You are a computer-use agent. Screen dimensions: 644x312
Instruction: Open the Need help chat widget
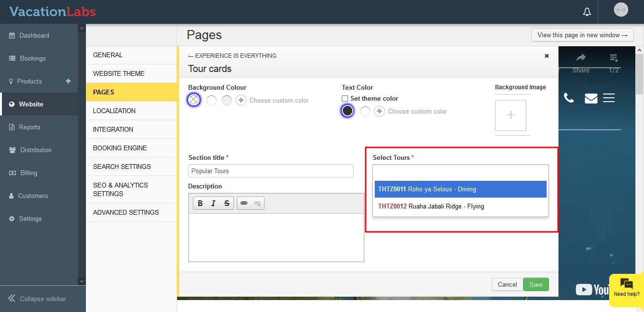(x=626, y=288)
